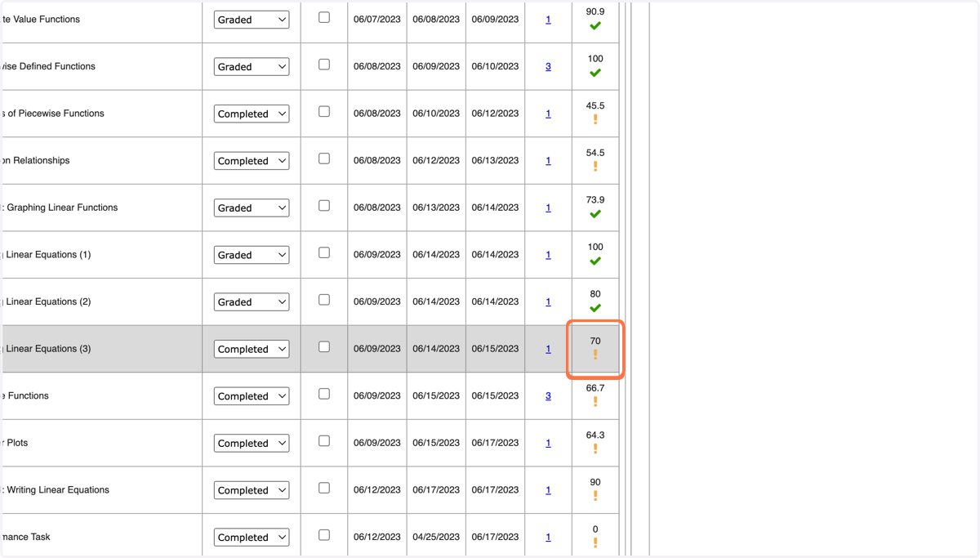Screen dimensions: 980x558
Task: Tick checkbox in the 64.3 score row
Action: click(x=324, y=441)
